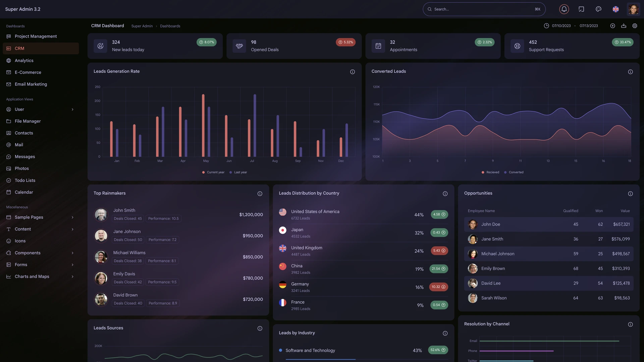Click the Germany flag icon

283,284
